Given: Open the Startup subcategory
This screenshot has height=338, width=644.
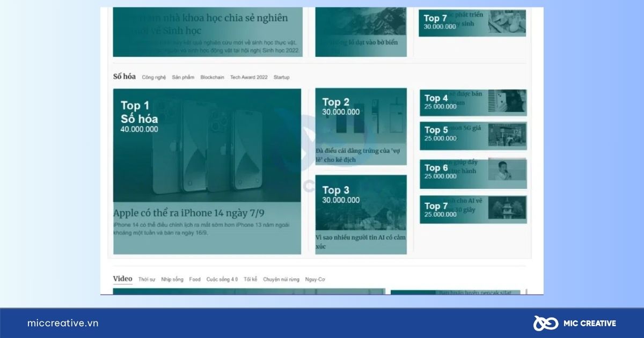Looking at the screenshot, I should (281, 77).
